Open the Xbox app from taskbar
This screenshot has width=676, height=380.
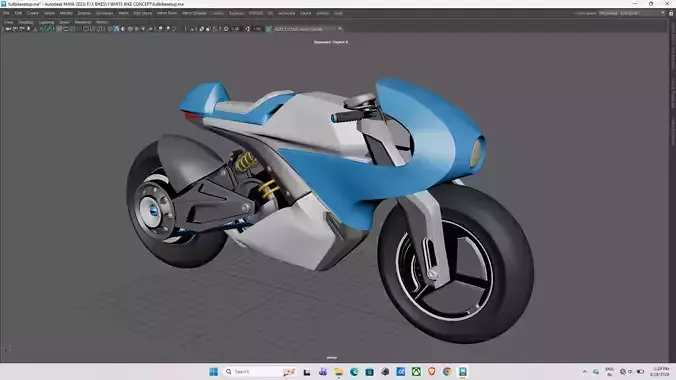pos(416,372)
